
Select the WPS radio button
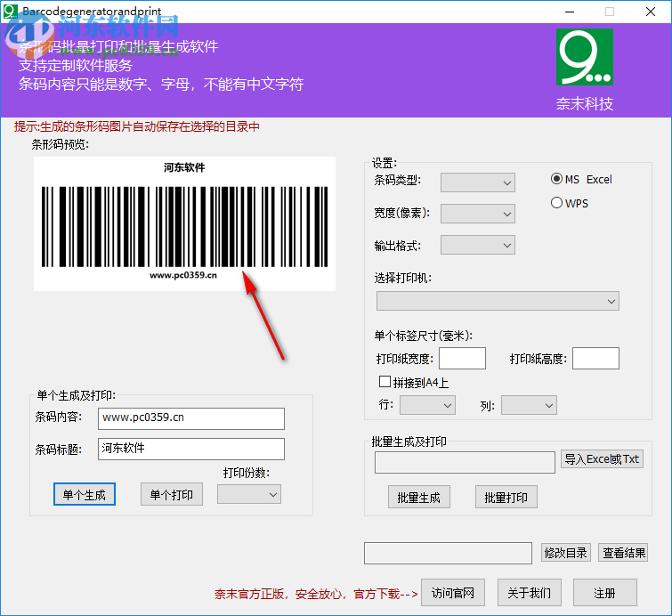556,202
